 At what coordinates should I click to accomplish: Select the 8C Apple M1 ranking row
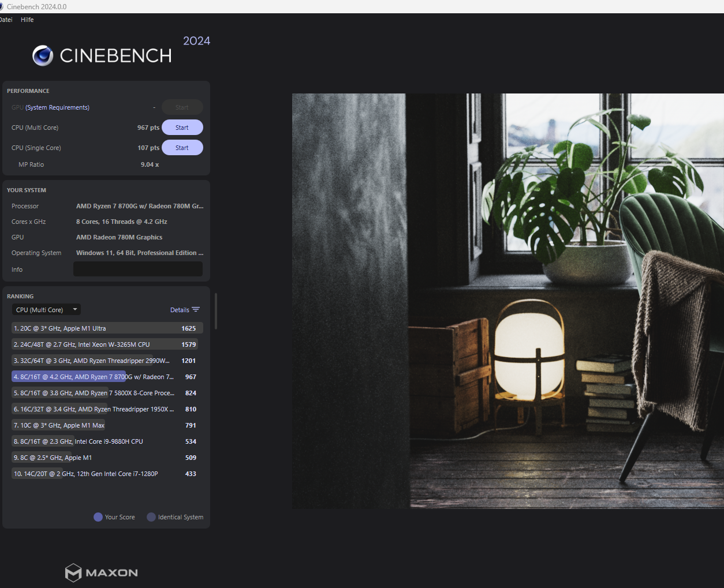107,458
